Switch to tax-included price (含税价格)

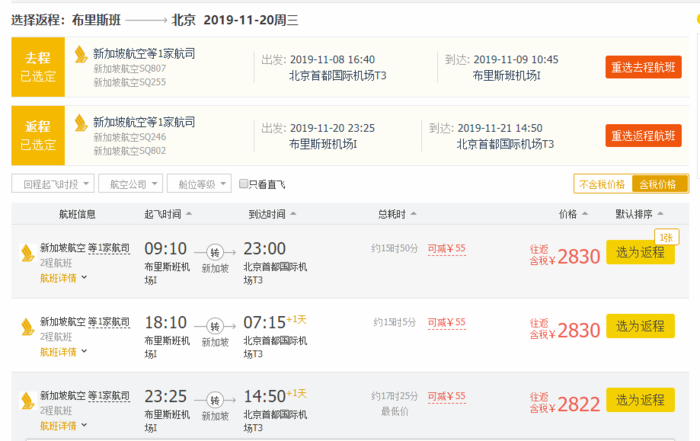(x=659, y=184)
